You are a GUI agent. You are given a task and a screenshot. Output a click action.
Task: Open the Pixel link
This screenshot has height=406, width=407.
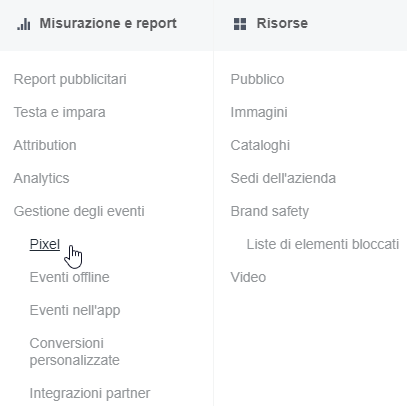coord(45,244)
